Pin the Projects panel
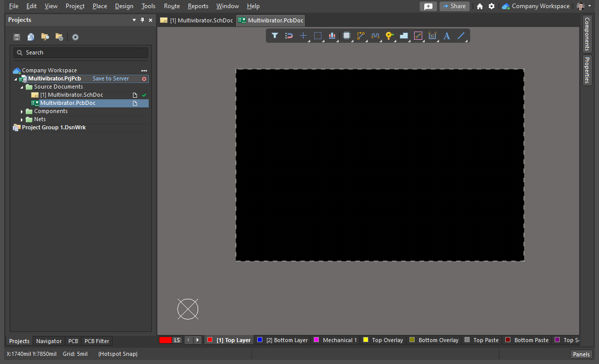 [142, 20]
